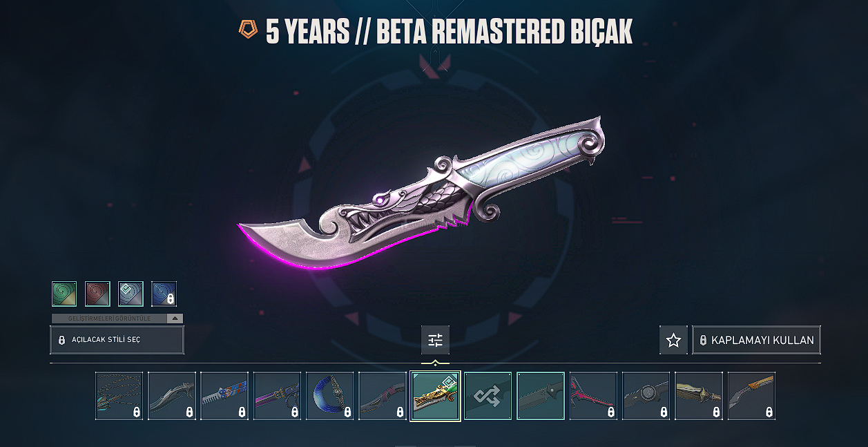Screen dimensions: 868x447
Task: Select the red variant swatch
Action: (x=97, y=294)
